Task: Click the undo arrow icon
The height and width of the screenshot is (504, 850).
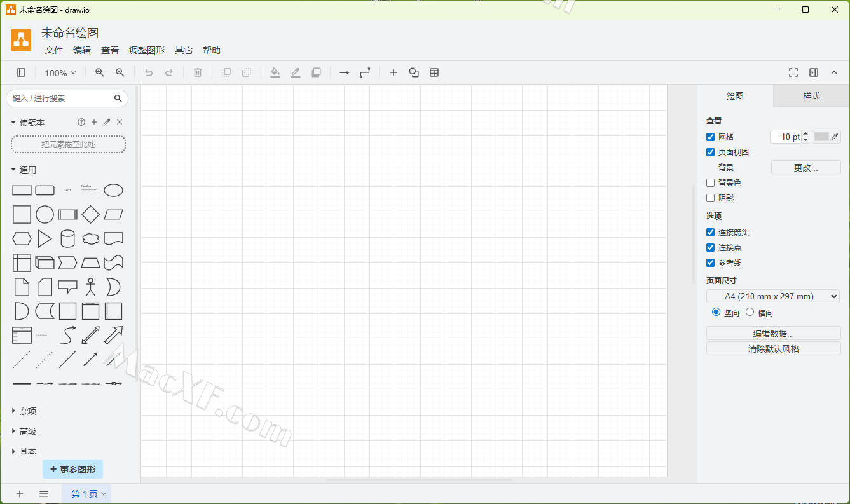Action: (149, 72)
